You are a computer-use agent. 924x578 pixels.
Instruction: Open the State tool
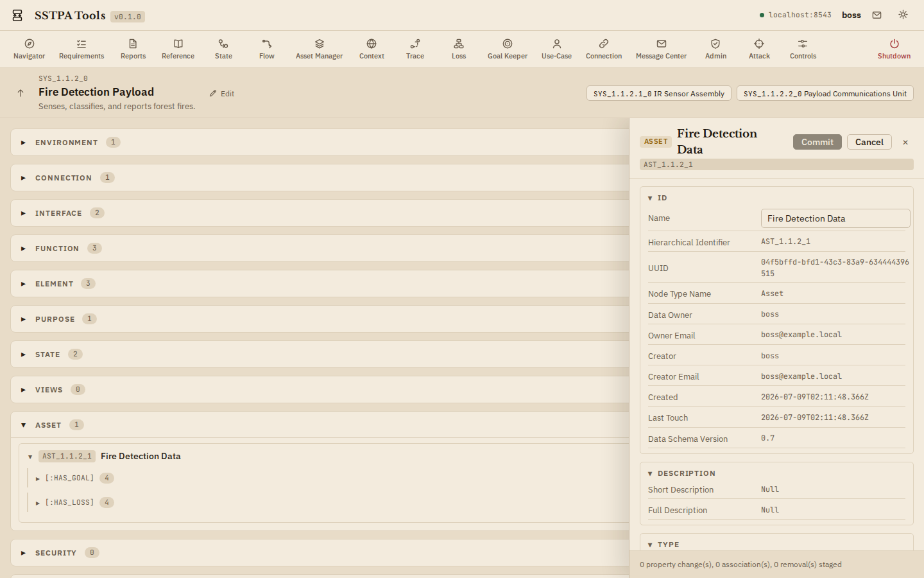pos(223,49)
